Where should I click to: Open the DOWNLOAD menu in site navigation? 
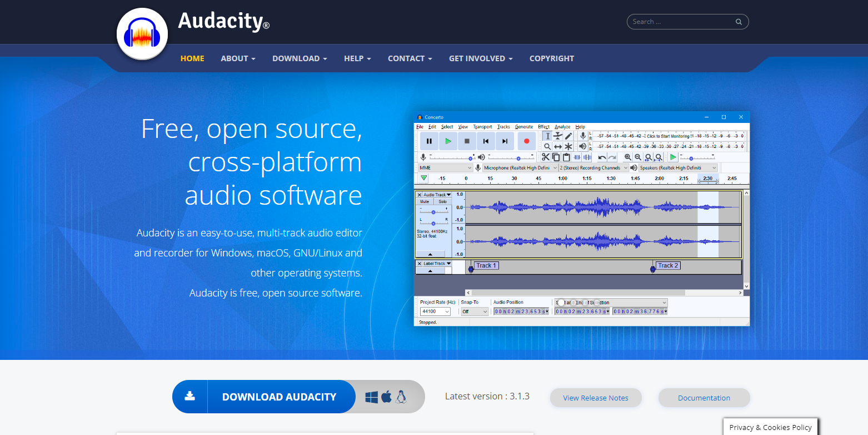click(x=300, y=58)
